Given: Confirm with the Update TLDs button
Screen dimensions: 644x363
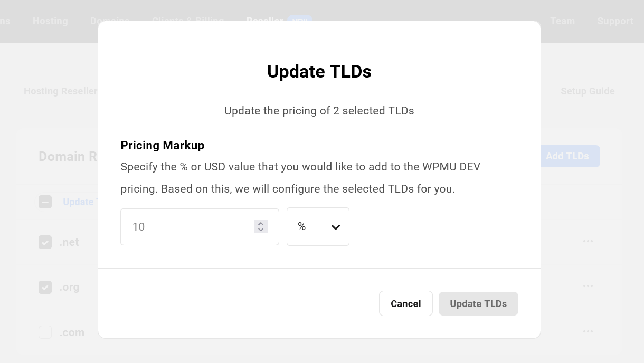Looking at the screenshot, I should tap(478, 304).
